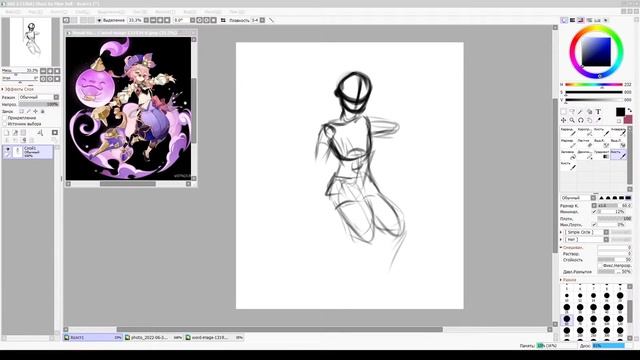Collapse the Специальн. settings section
Viewport: 640px width, 360px height.
click(561, 247)
